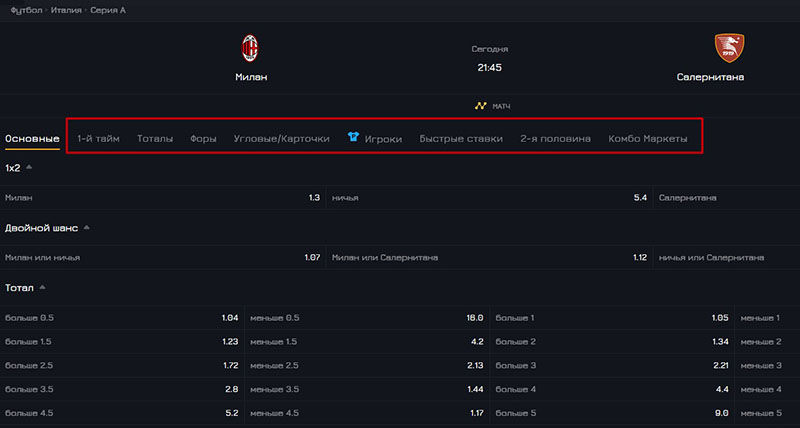The height and width of the screenshot is (428, 800).
Task: Collapse the Тотал market section
Action: point(43,288)
